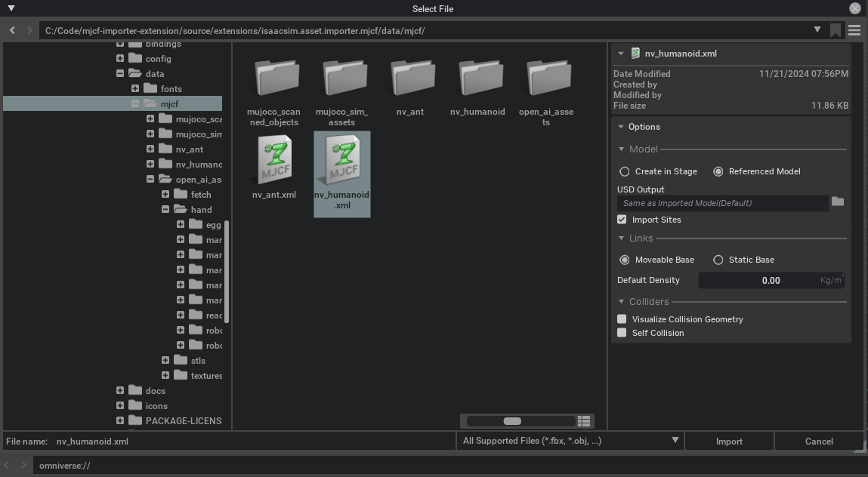868x477 pixels.
Task: Collapse the Colliders section
Action: 621,301
